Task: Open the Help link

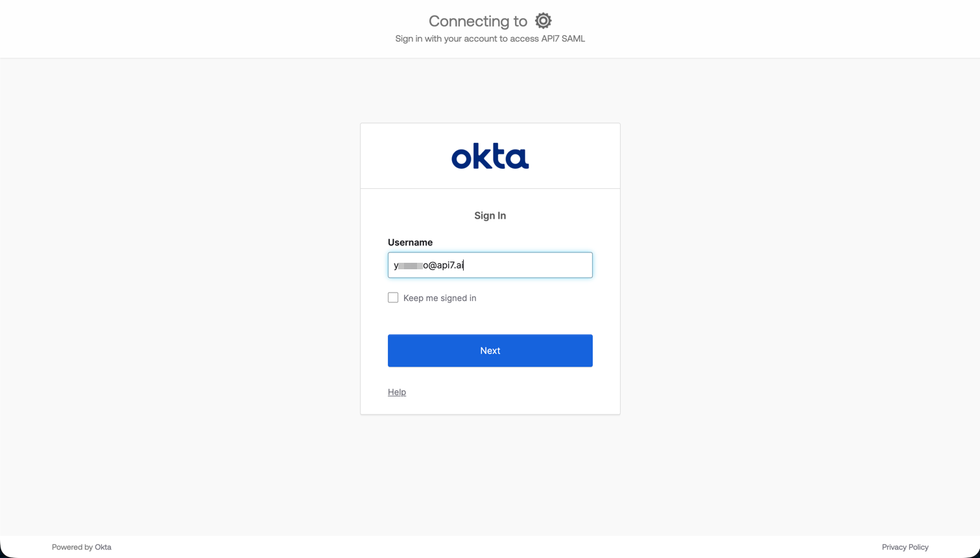Action: pyautogui.click(x=396, y=392)
